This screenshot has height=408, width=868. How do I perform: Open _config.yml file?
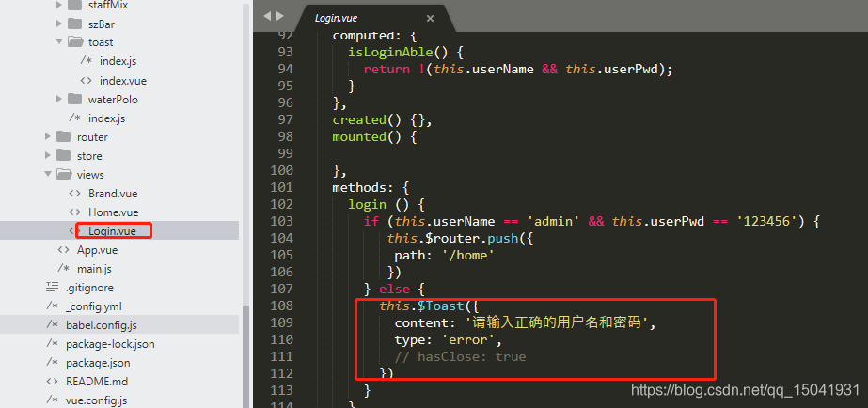point(93,306)
